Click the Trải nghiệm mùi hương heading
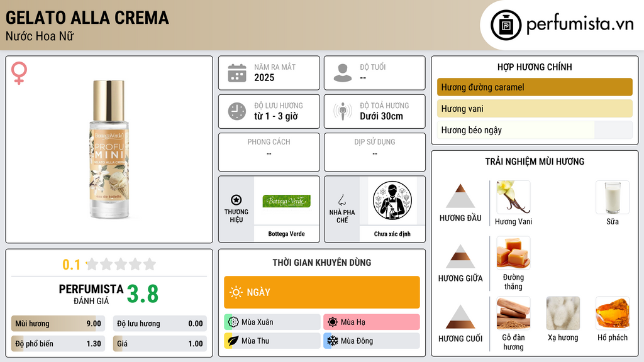644x362 pixels. [535, 162]
